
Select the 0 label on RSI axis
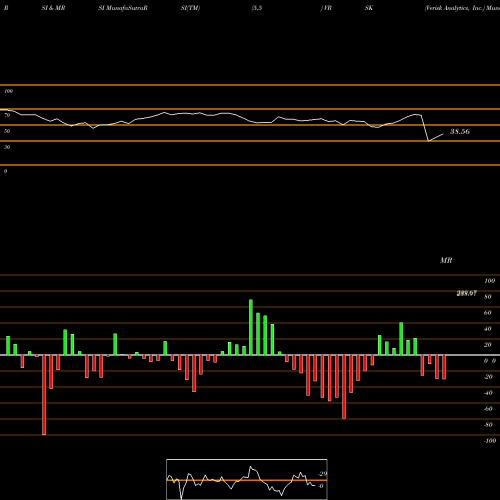tap(5, 171)
